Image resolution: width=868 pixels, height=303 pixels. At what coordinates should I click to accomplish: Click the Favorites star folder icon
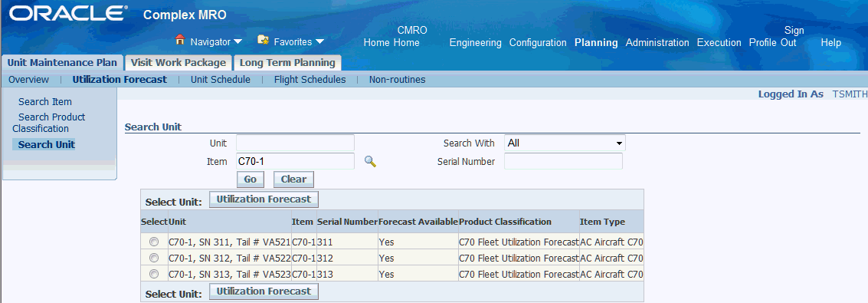[264, 40]
